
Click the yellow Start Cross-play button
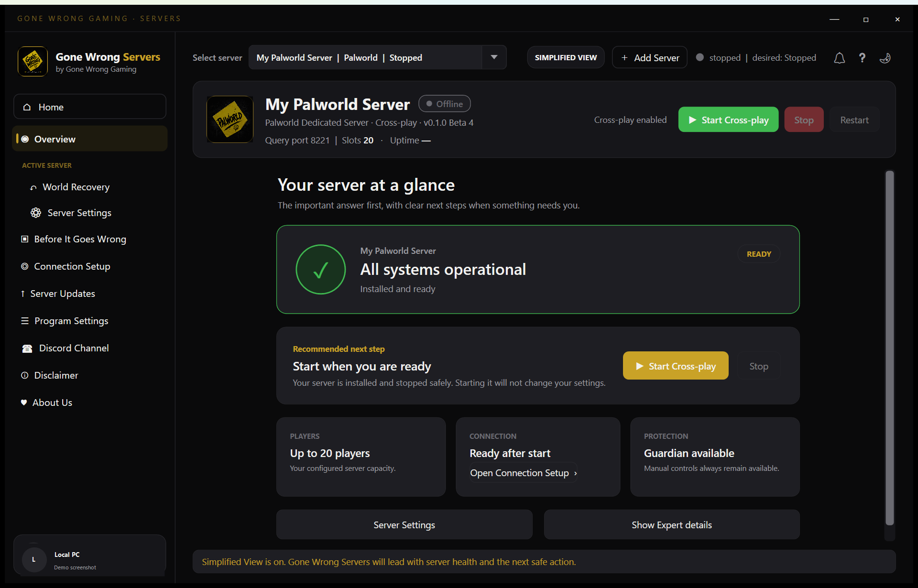pos(676,366)
